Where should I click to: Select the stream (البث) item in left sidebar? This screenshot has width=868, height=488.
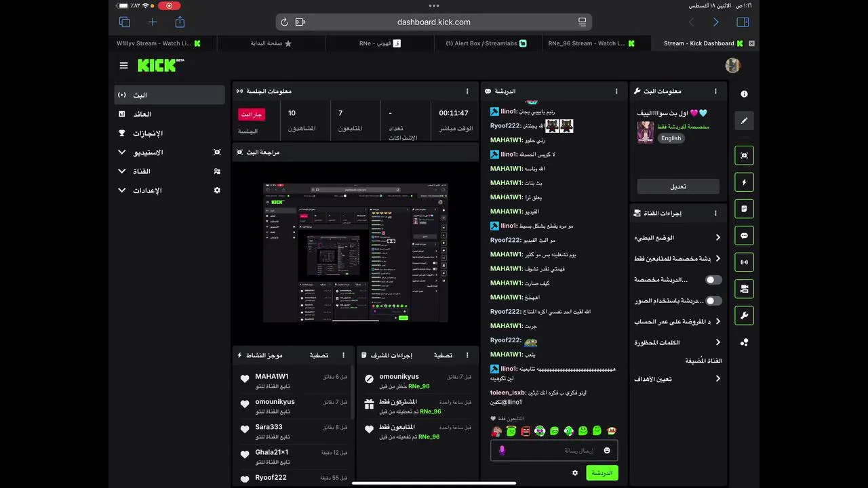[170, 95]
